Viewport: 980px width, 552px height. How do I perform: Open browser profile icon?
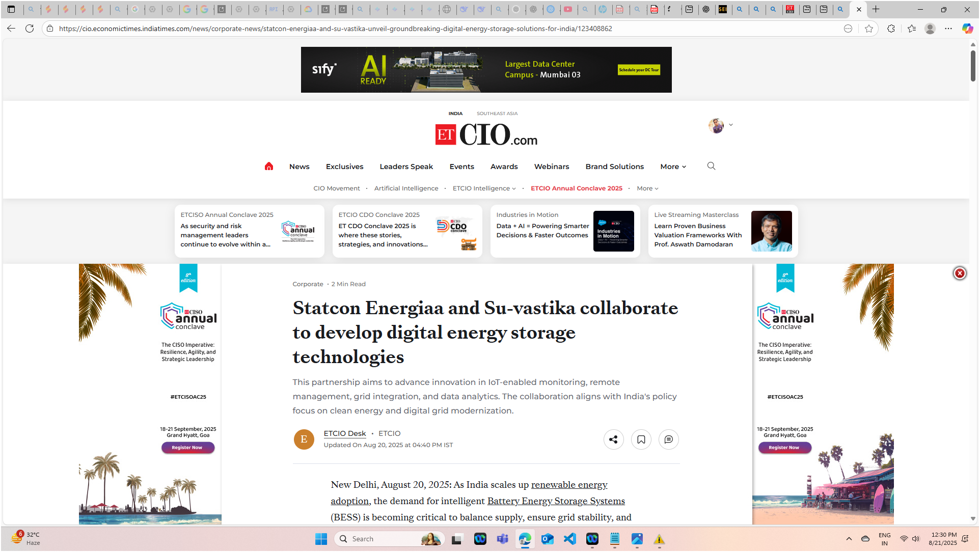(930, 29)
